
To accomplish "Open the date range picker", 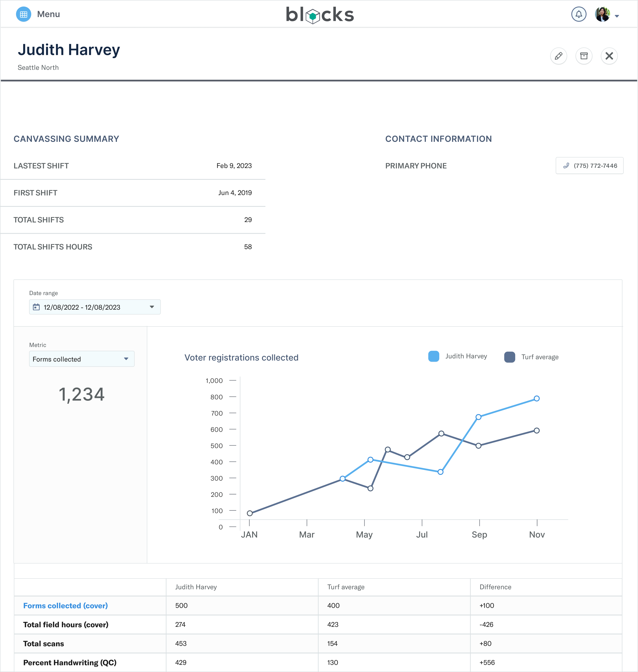I will click(95, 307).
